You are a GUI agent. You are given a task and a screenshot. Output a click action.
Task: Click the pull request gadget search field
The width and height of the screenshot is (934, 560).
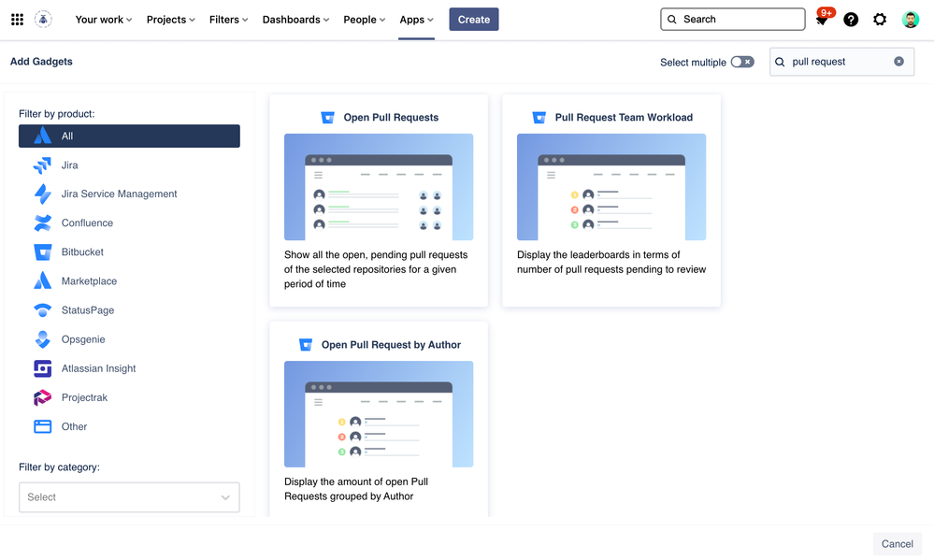tap(841, 62)
